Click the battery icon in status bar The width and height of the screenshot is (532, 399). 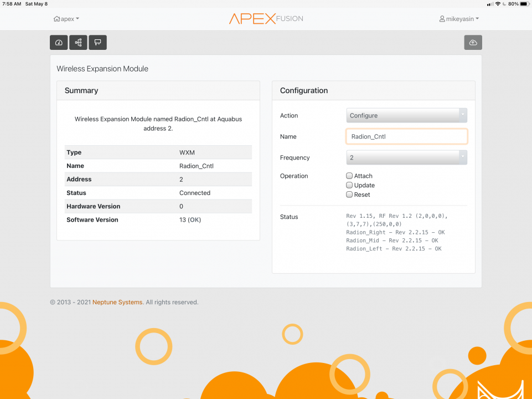[x=525, y=4]
